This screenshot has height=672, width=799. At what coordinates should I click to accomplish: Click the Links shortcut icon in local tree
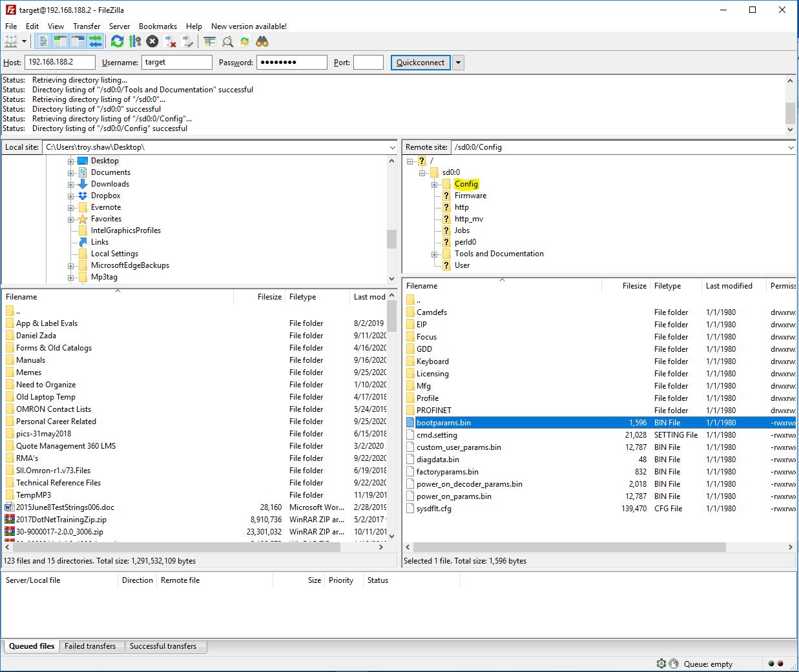[x=83, y=242]
